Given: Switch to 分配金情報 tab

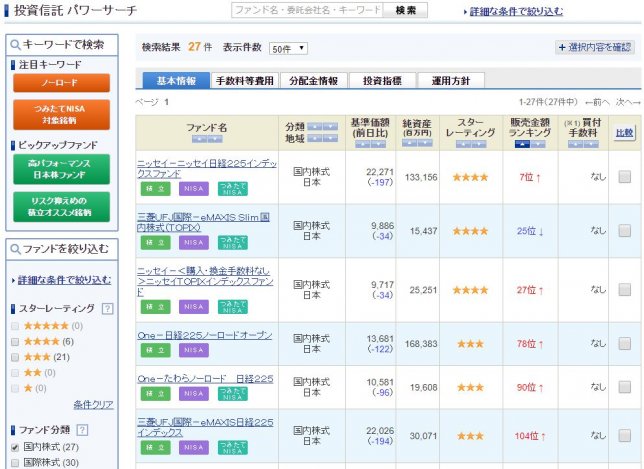Looking at the screenshot, I should (314, 80).
